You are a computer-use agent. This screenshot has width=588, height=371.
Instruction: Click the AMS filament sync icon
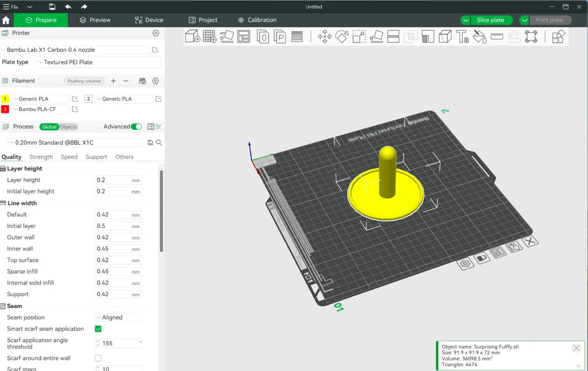tap(142, 81)
